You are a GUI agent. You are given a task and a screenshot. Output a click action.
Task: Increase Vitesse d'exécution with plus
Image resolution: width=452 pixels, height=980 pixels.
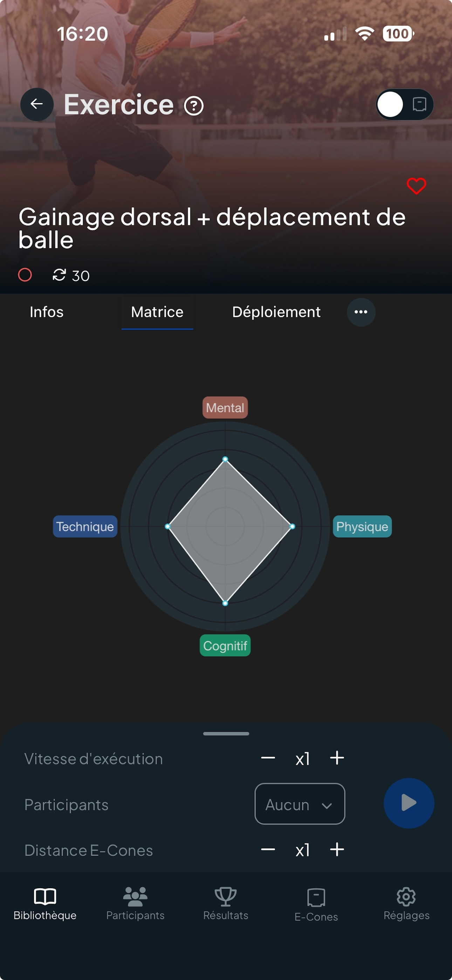point(337,758)
